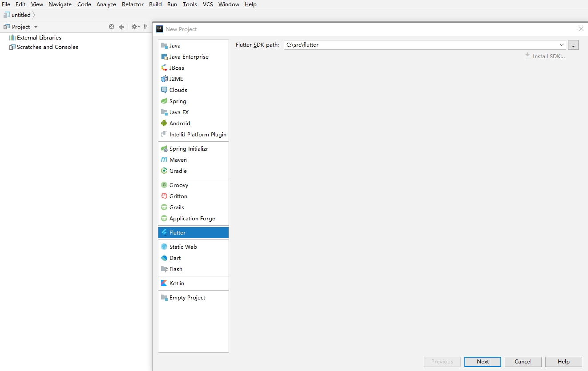Click the Next button
Screen dimensions: 588x371
(x=483, y=362)
